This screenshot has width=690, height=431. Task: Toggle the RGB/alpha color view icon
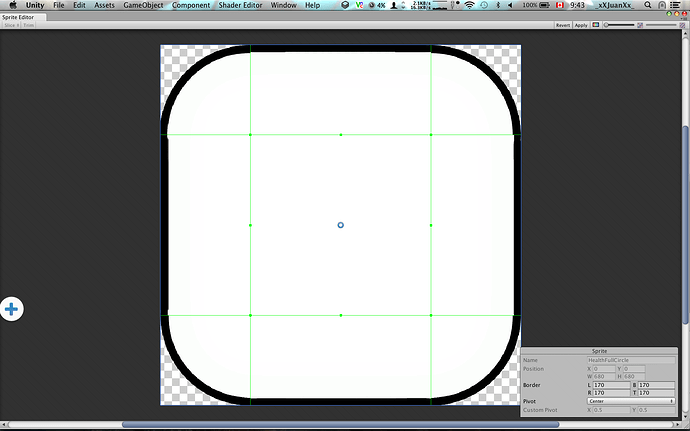[x=595, y=25]
